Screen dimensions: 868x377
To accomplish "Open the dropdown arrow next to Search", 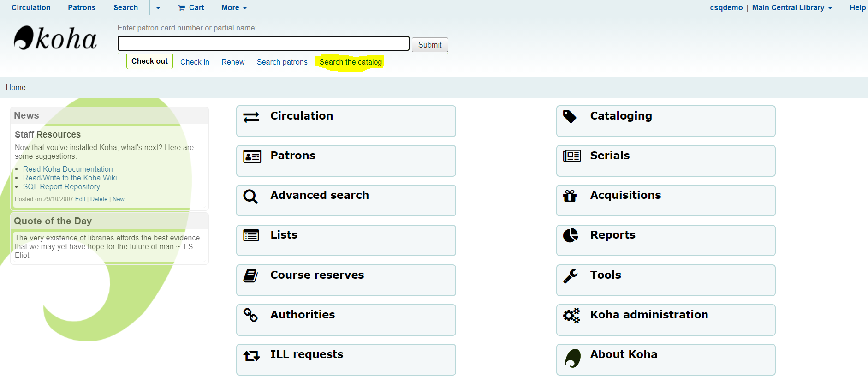I will pyautogui.click(x=158, y=8).
